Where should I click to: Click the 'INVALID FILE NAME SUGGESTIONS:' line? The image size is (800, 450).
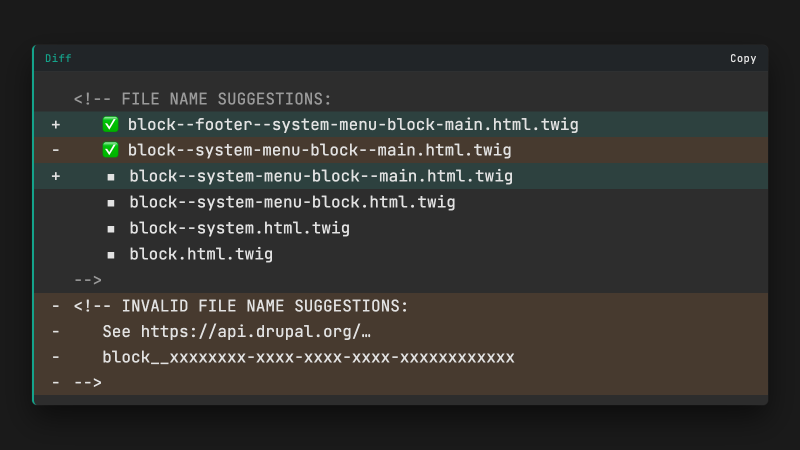241,306
